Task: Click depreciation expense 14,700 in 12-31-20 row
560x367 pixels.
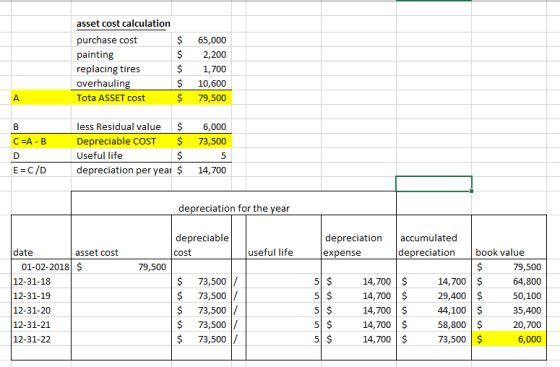Action: coord(359,310)
